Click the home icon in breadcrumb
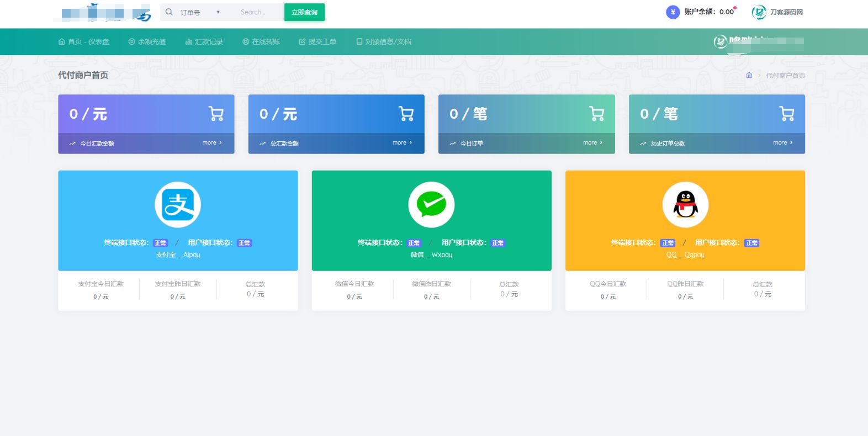Screen dimensions: 868x436 749,75
